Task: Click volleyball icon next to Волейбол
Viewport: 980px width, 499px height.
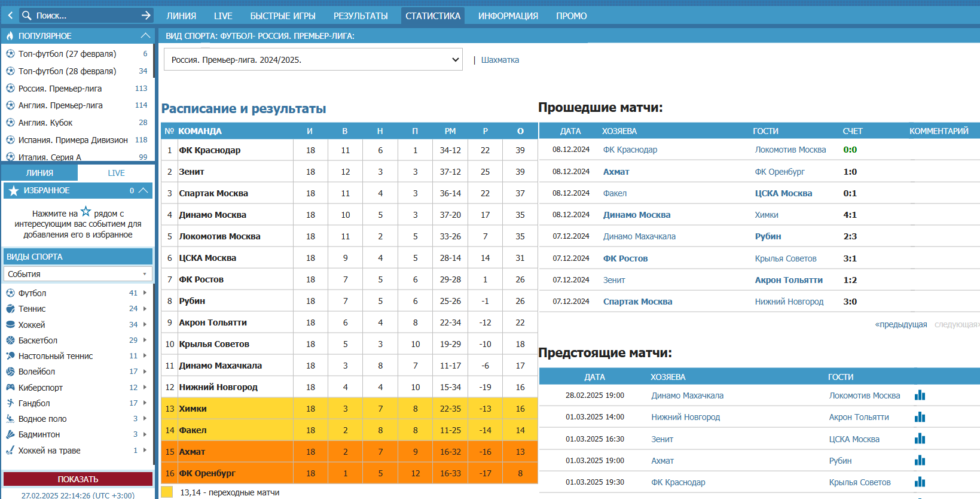Action: coord(10,372)
